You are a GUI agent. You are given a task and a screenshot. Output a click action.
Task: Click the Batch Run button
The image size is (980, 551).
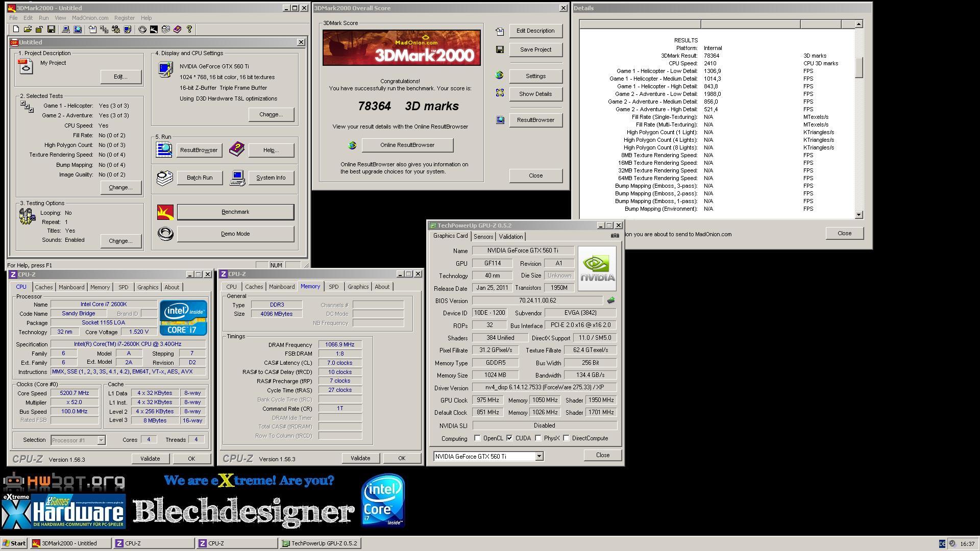point(200,178)
